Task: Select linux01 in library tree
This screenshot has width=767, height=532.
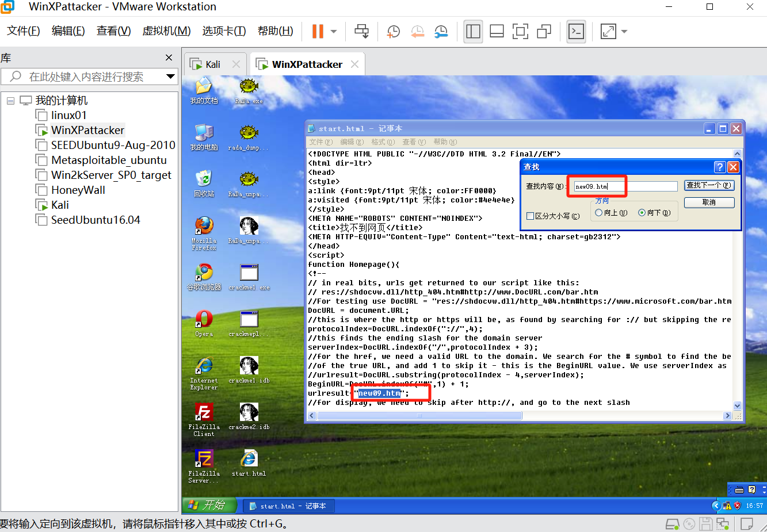Action: point(68,115)
